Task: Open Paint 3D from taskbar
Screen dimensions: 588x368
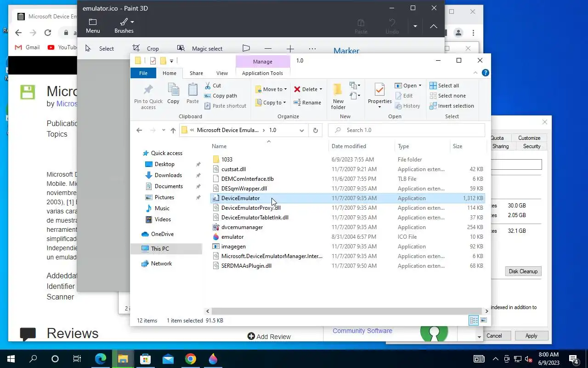Action: tap(213, 359)
